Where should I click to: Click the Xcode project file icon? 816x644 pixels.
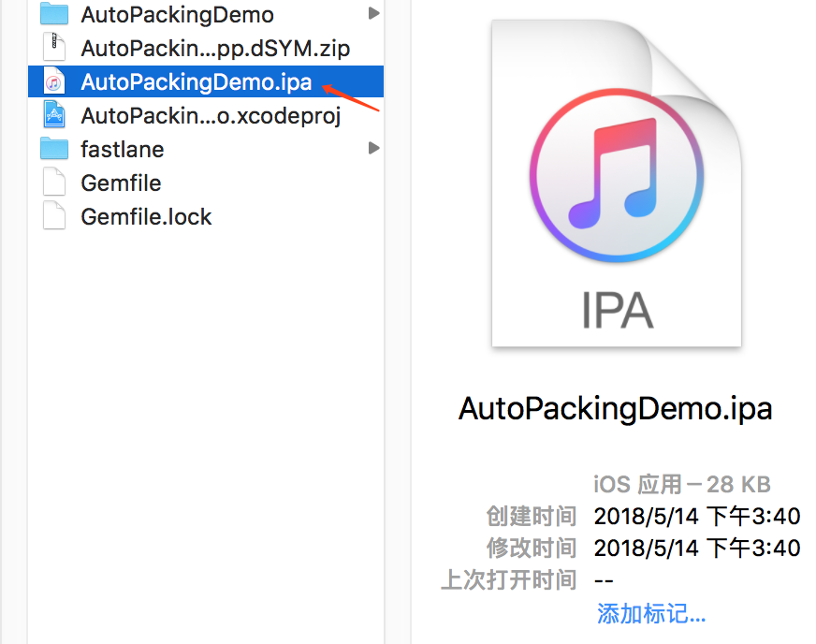point(53,115)
